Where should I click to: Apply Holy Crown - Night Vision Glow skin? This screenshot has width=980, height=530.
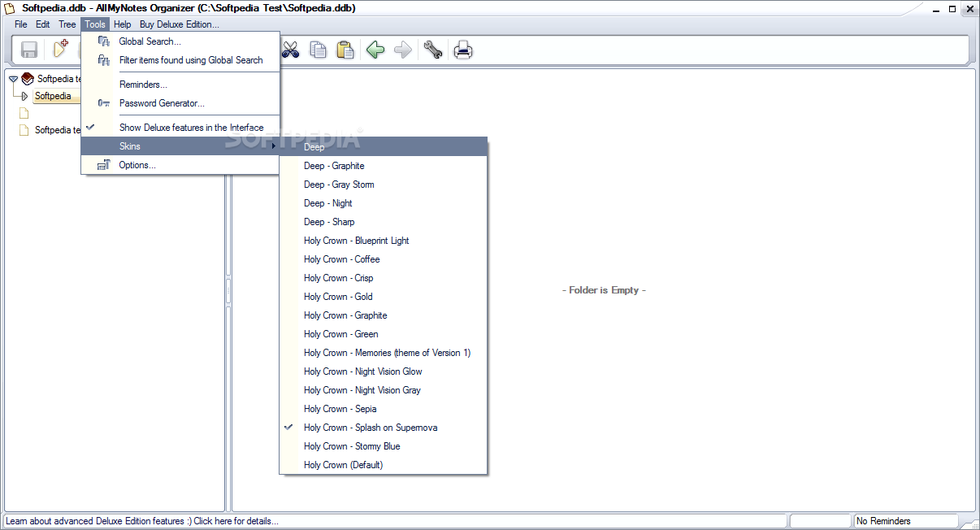[x=383, y=371]
